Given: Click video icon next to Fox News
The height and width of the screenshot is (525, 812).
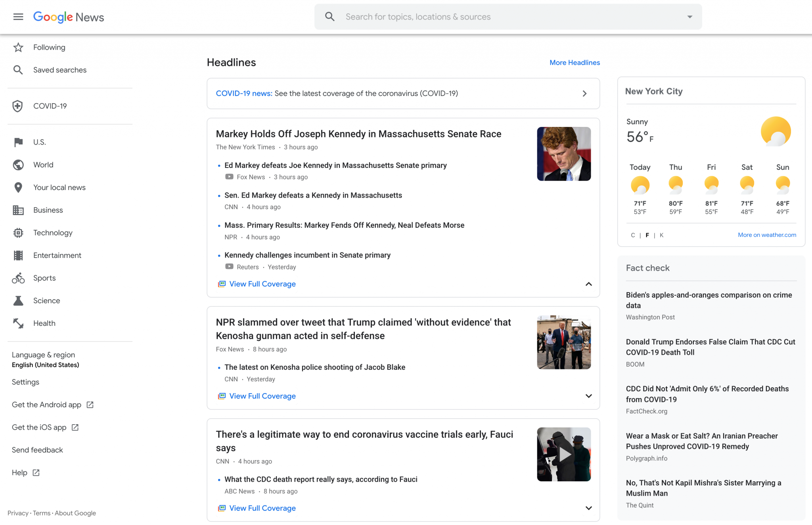Looking at the screenshot, I should (229, 177).
